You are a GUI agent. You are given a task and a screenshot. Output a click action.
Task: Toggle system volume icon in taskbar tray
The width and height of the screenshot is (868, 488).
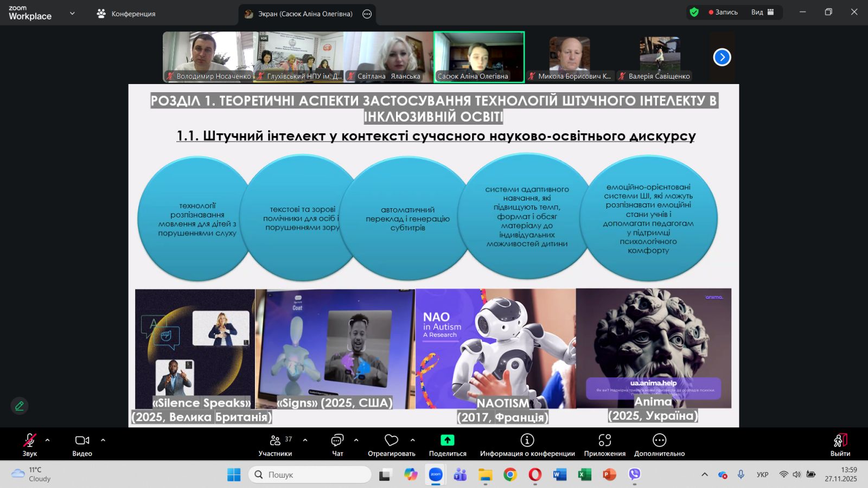796,474
